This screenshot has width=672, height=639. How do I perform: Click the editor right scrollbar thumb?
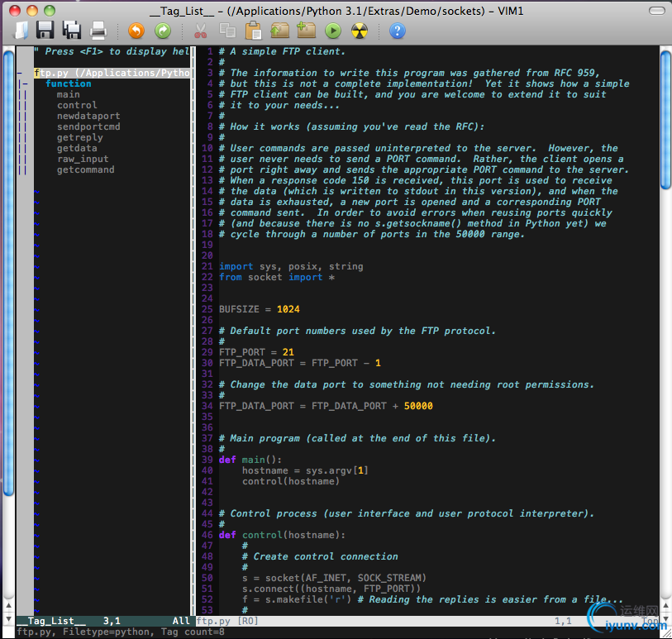(x=665, y=120)
